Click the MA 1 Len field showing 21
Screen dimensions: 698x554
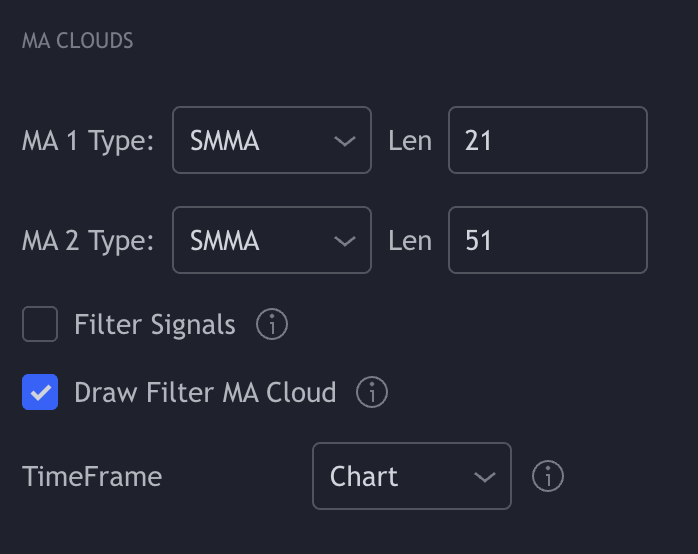click(548, 140)
